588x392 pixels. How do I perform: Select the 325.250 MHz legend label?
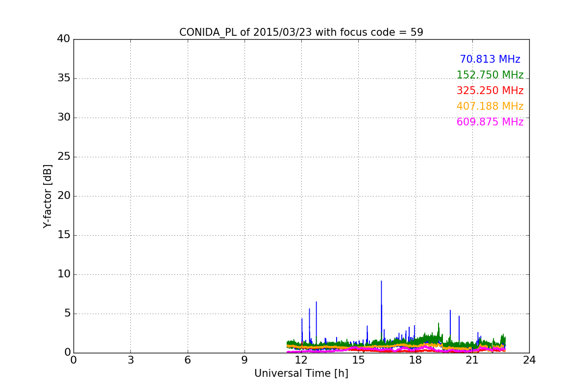pyautogui.click(x=490, y=91)
